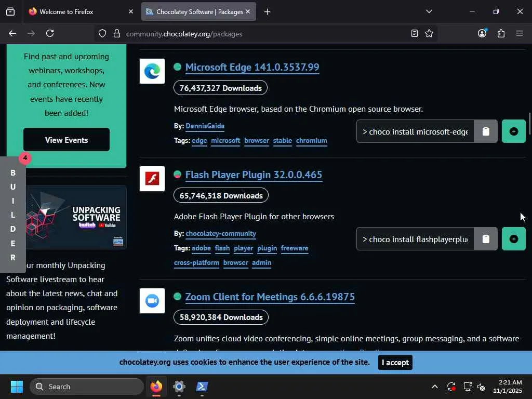Open Zoom Client for Meetings 6.6.6.19875 link

[x=270, y=297]
